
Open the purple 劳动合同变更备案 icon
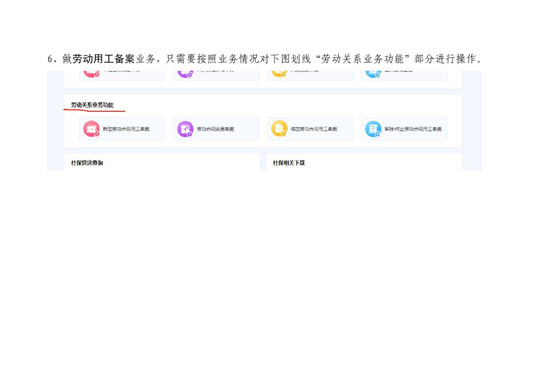[185, 129]
